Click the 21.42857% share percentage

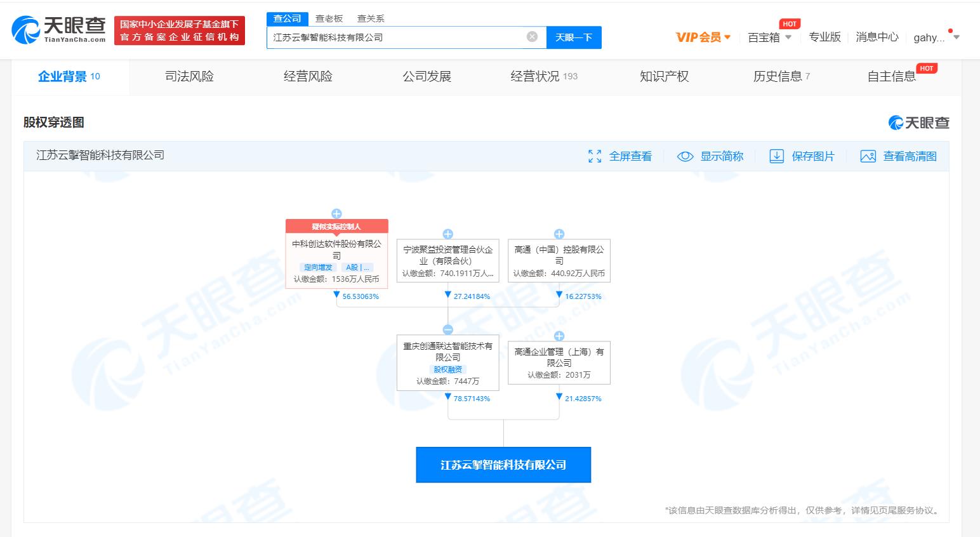tap(583, 399)
